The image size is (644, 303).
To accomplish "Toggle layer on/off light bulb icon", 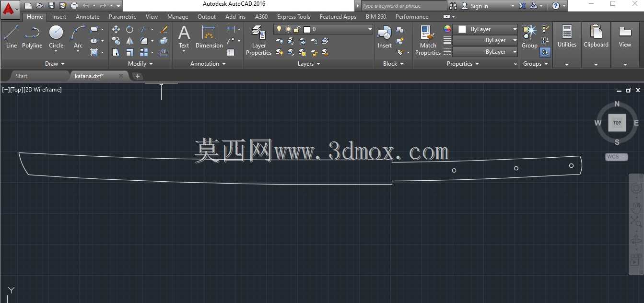I will tap(279, 29).
